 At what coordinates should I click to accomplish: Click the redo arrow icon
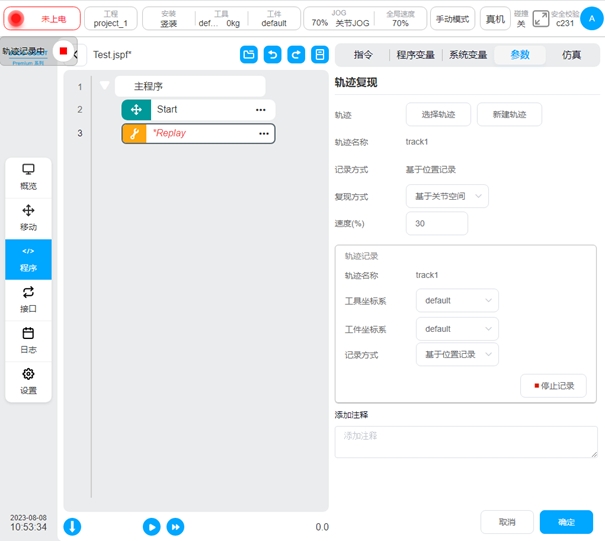[296, 55]
